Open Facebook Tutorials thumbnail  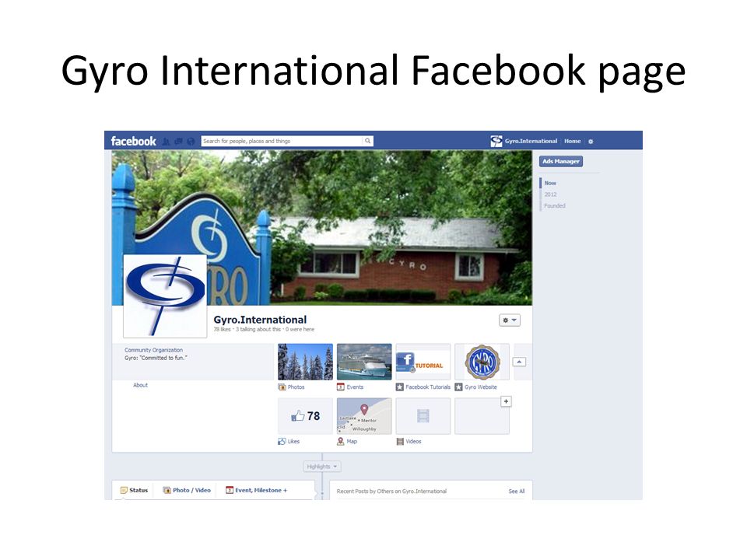click(423, 362)
